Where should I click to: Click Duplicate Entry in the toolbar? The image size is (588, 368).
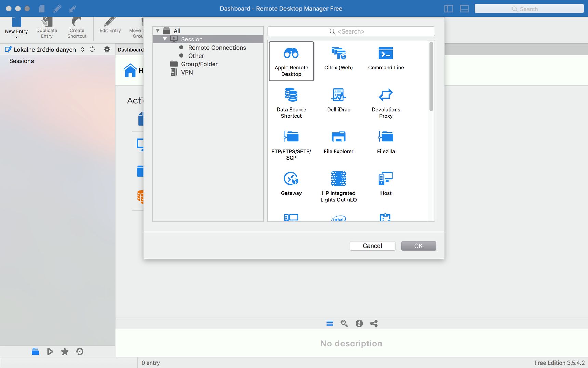click(x=47, y=27)
